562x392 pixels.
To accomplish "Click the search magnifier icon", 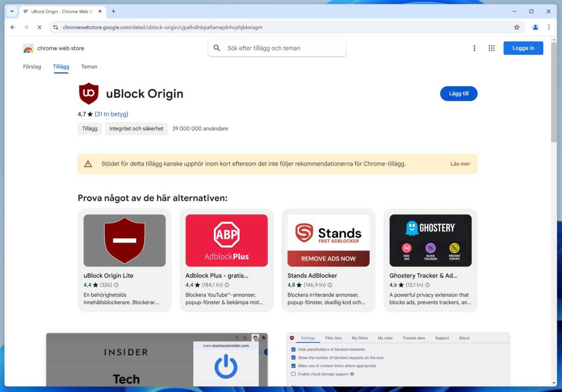I will click(x=217, y=48).
